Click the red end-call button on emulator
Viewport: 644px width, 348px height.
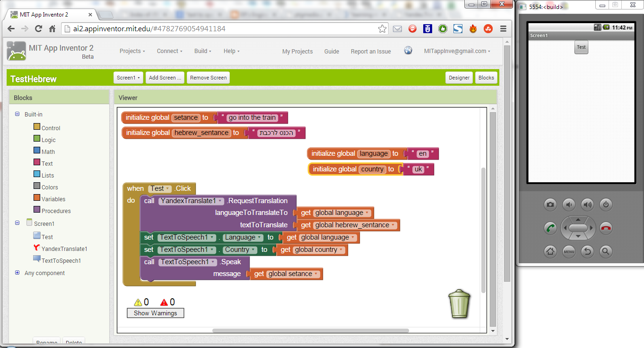click(606, 228)
